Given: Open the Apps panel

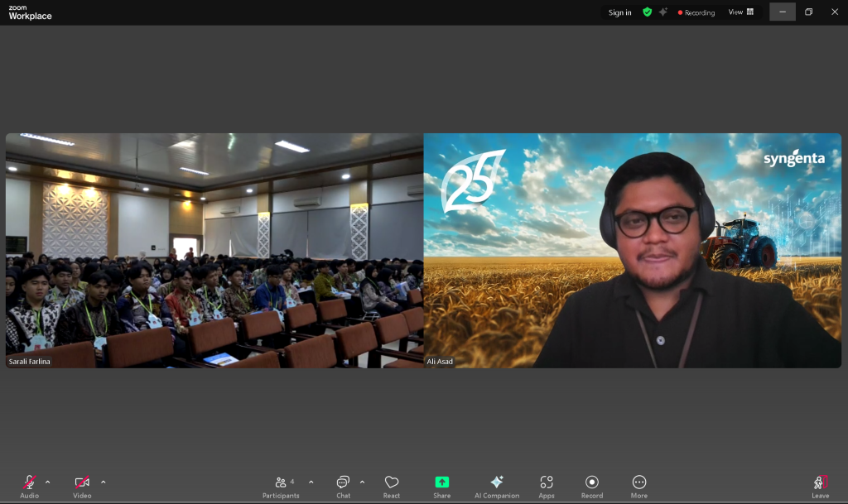Looking at the screenshot, I should pyautogui.click(x=547, y=485).
